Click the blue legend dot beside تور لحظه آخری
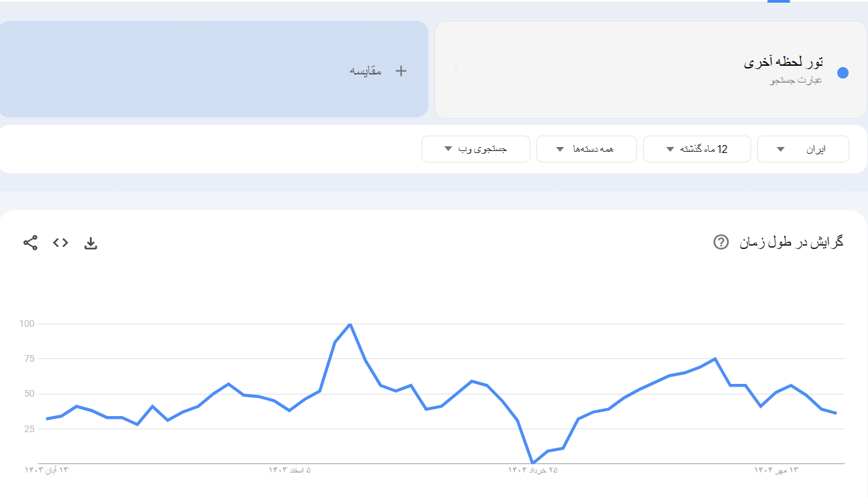Viewport: 868px width, 498px height. point(843,72)
